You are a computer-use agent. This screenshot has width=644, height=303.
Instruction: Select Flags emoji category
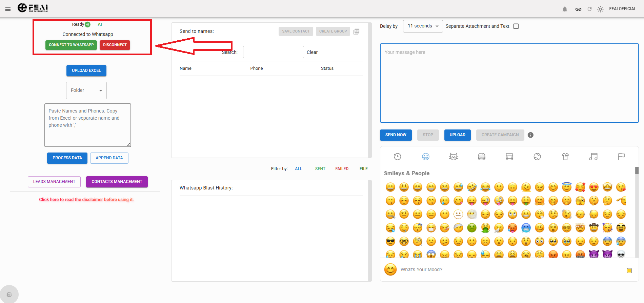[x=621, y=157]
